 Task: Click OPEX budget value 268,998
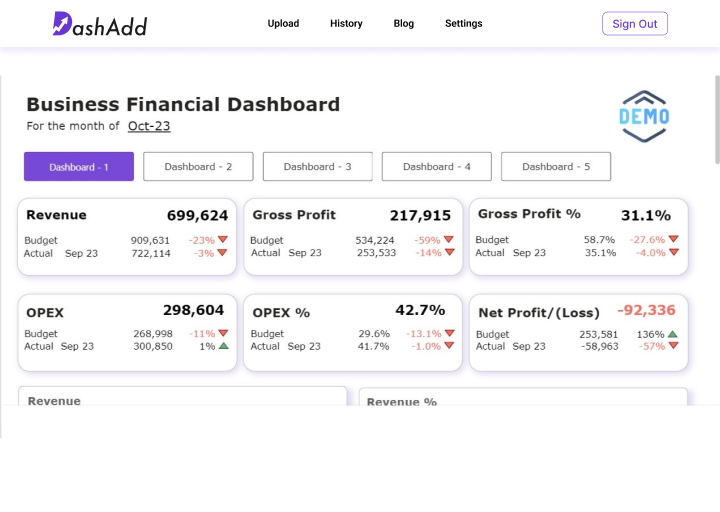[153, 334]
